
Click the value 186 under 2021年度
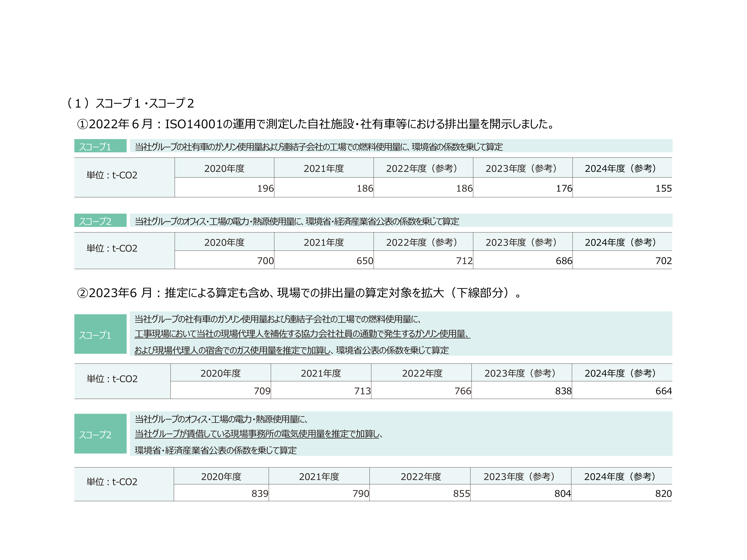point(365,188)
